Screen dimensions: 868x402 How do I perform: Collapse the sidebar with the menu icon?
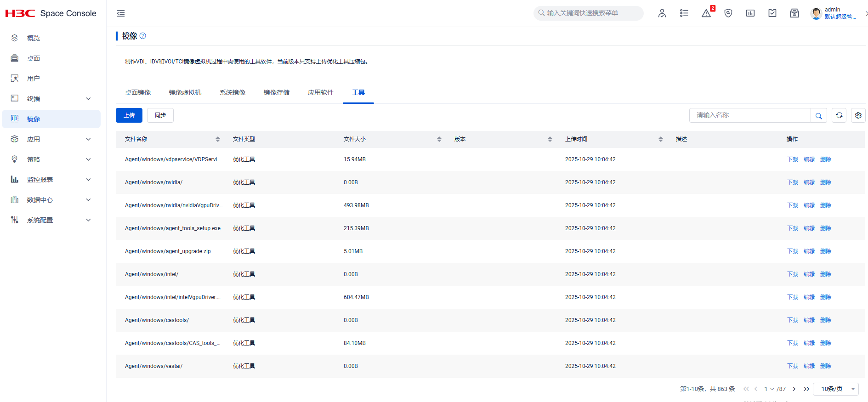(121, 13)
